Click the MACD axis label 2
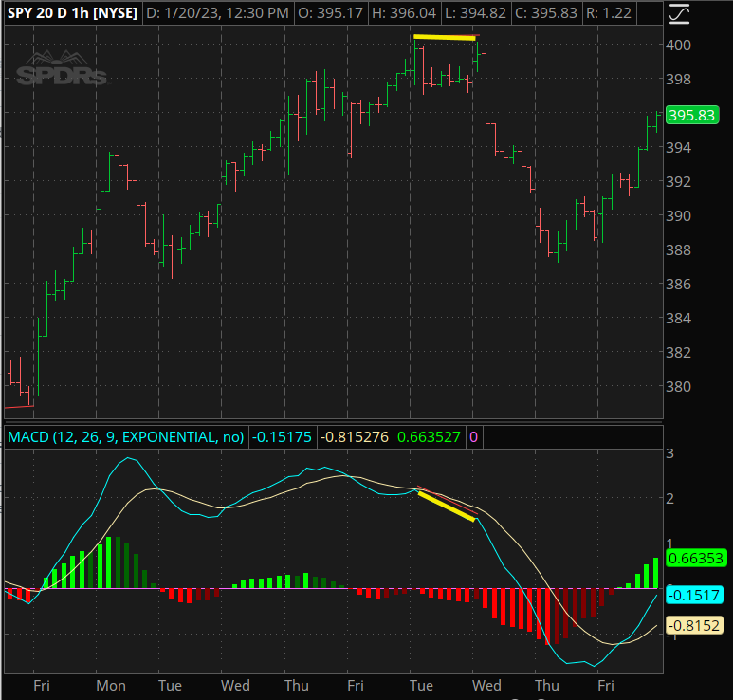 point(669,499)
